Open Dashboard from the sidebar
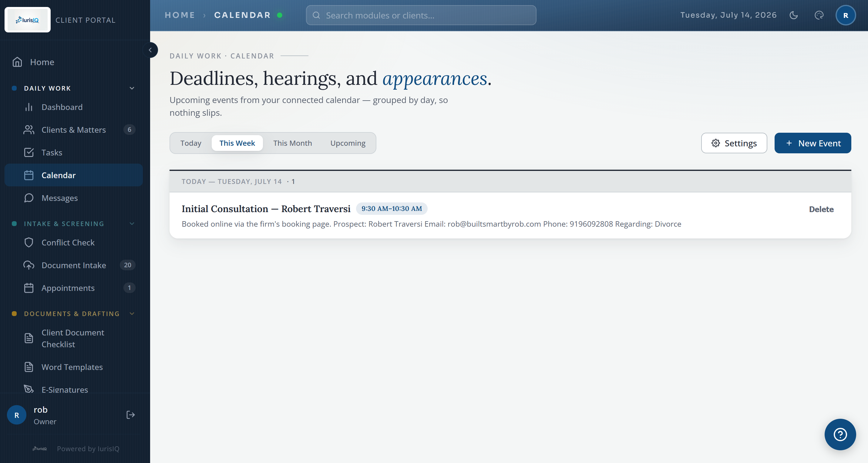868x463 pixels. (x=73, y=107)
